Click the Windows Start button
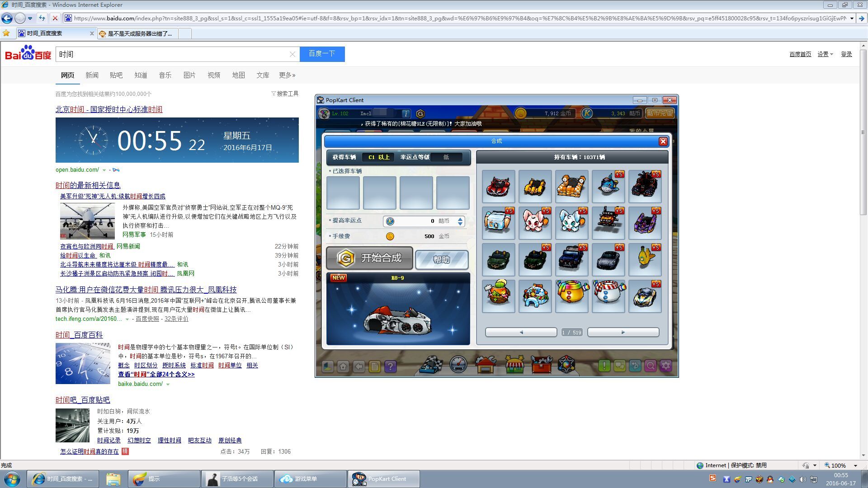The height and width of the screenshot is (488, 868). point(12,479)
